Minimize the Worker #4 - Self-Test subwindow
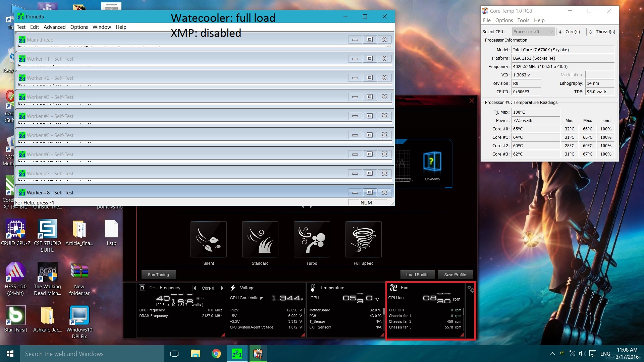The height and width of the screenshot is (362, 644). coord(355,116)
